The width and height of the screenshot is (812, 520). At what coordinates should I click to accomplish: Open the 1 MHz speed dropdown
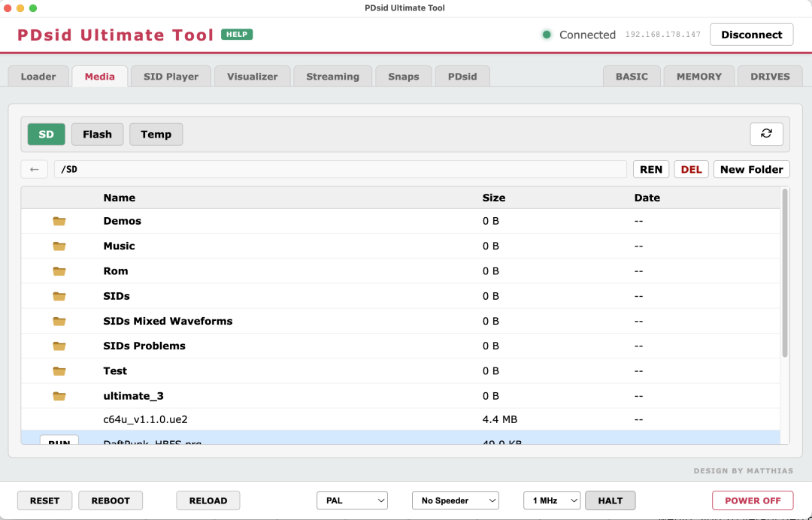[x=552, y=500]
